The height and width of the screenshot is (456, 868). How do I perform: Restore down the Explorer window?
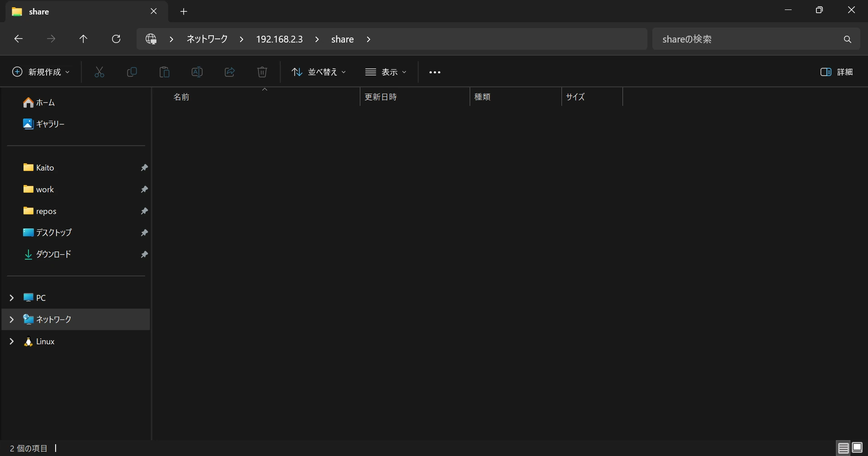pyautogui.click(x=819, y=10)
